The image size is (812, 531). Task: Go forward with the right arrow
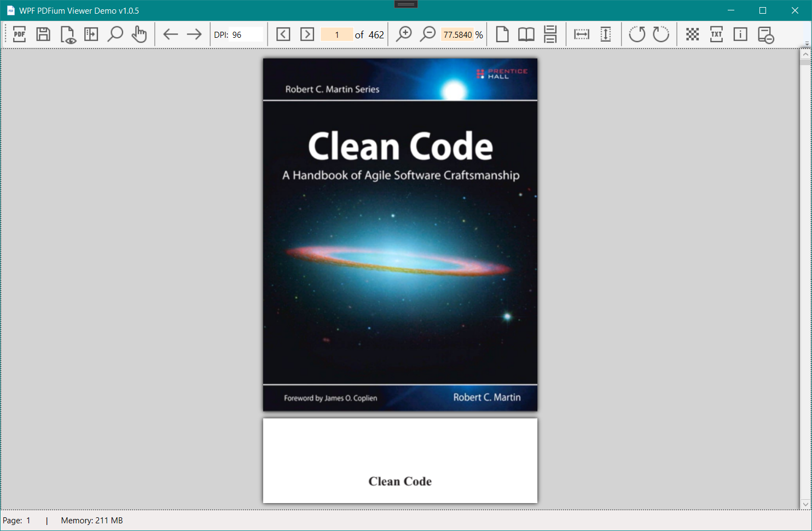[x=194, y=34]
